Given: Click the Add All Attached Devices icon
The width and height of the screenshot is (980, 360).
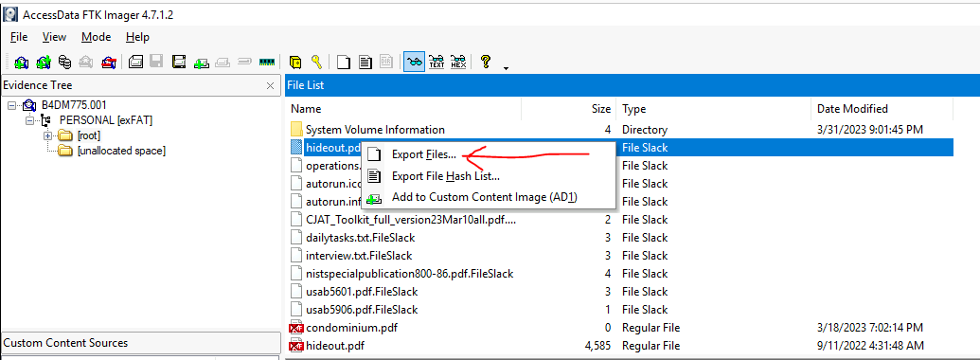Looking at the screenshot, I should 44,62.
